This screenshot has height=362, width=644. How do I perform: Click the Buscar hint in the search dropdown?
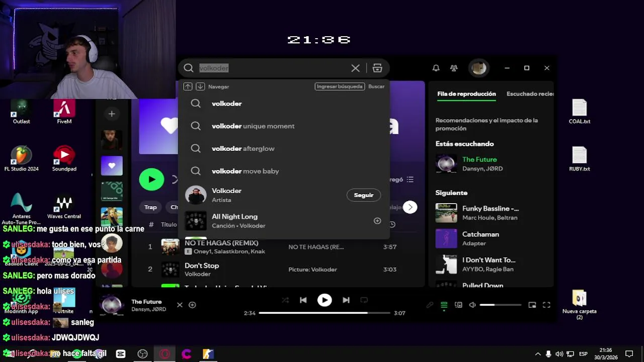376,86
